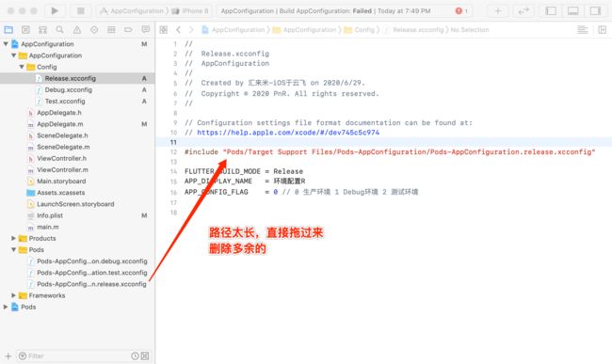
Task: Expand the Pods project at the bottom
Action: [x=6, y=307]
